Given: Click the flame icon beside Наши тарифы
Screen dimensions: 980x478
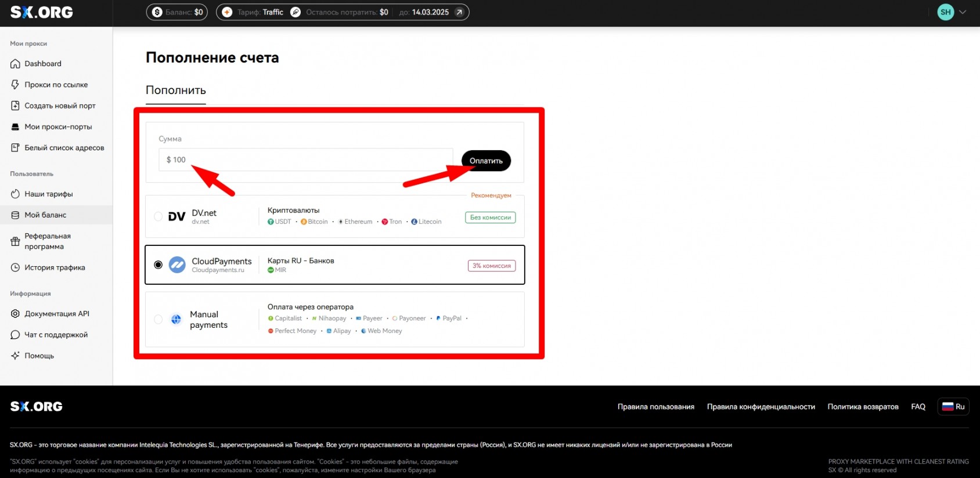Looking at the screenshot, I should click(15, 194).
